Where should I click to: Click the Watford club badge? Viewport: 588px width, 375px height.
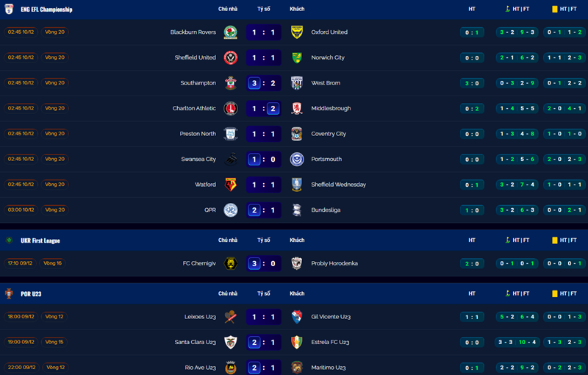point(231,185)
